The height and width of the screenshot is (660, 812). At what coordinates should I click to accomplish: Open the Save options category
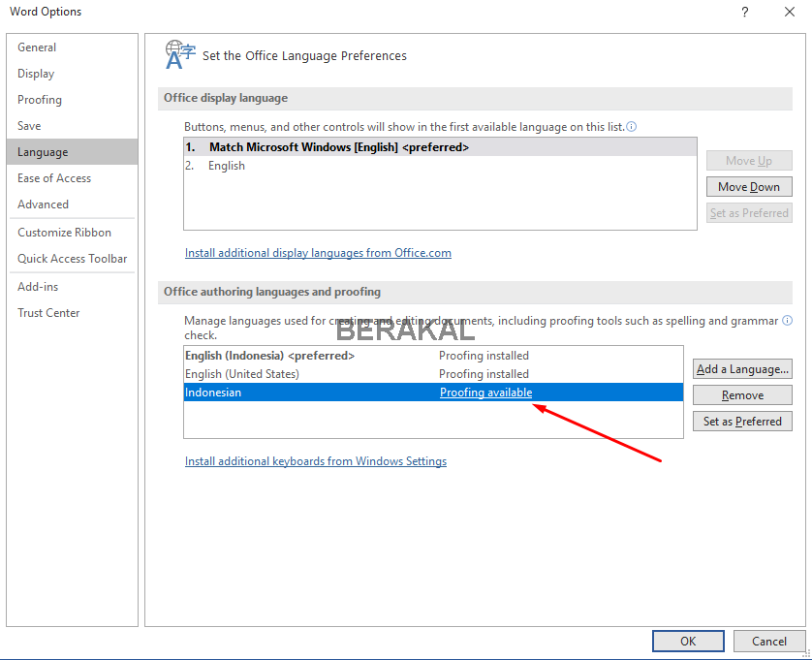72,126
